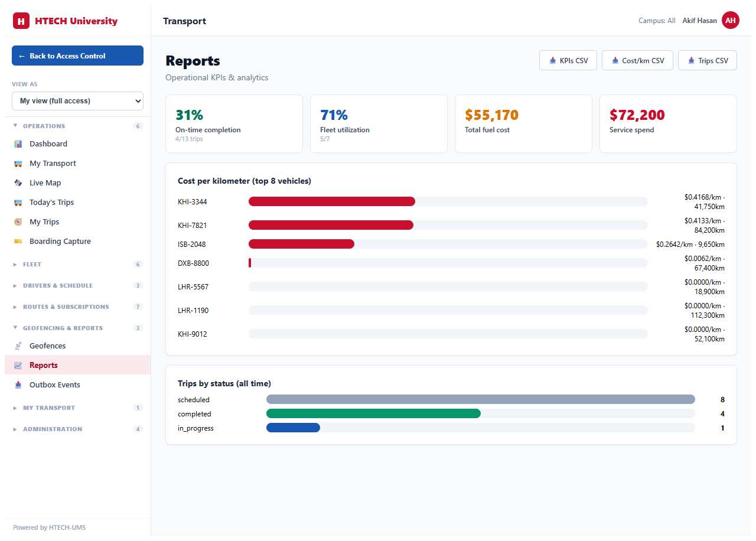
Task: Export Cost/km CSV
Action: point(637,60)
